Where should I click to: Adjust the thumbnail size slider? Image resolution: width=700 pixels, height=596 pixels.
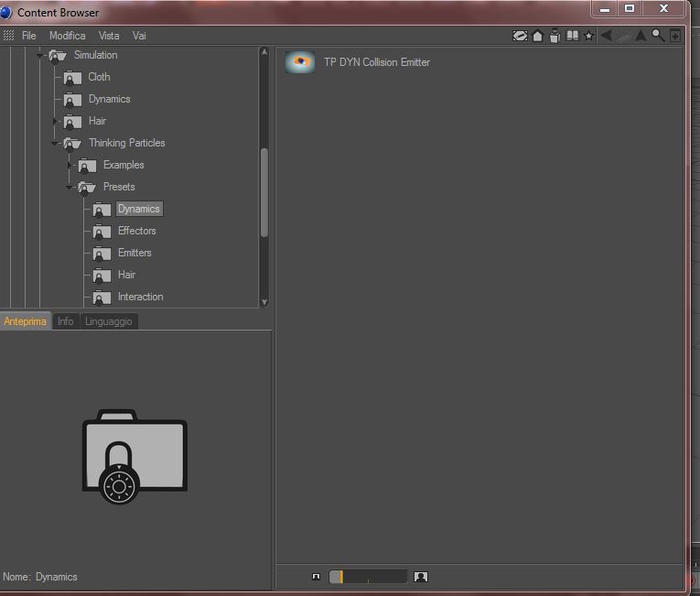click(x=368, y=577)
